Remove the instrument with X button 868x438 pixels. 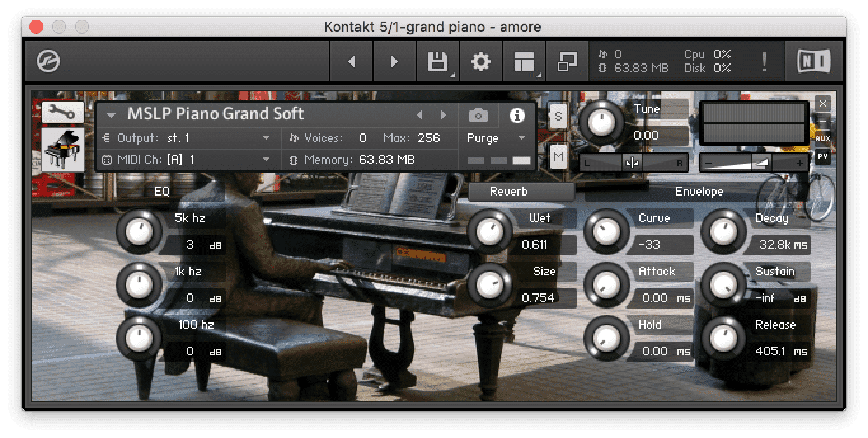tap(823, 103)
